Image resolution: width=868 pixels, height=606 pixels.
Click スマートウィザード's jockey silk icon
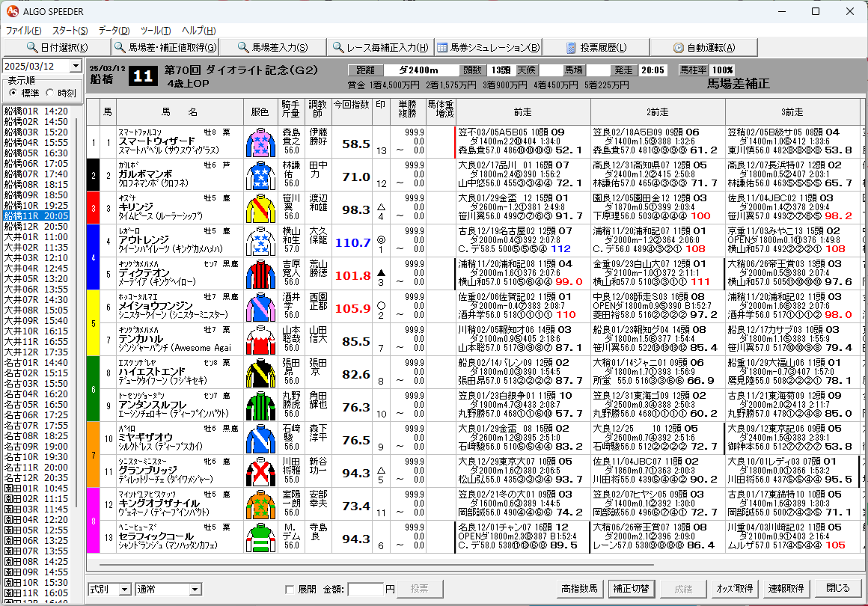260,143
